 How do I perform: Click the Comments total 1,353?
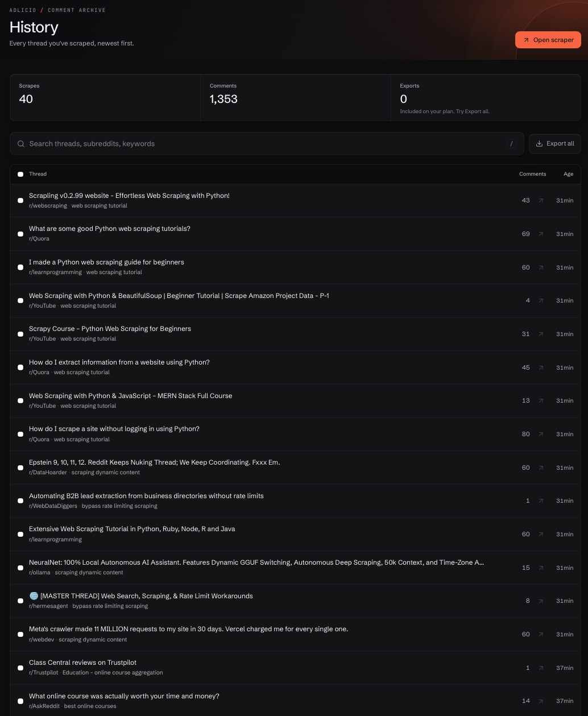pos(223,99)
